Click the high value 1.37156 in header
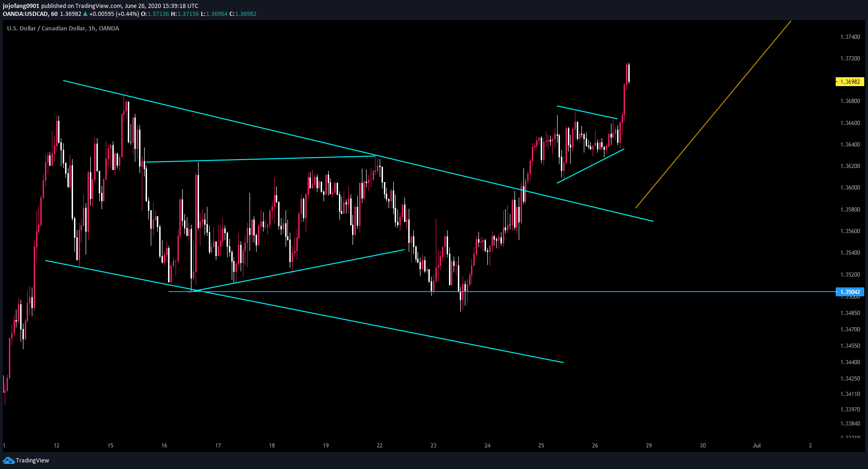The height and width of the screenshot is (469, 868). [188, 14]
